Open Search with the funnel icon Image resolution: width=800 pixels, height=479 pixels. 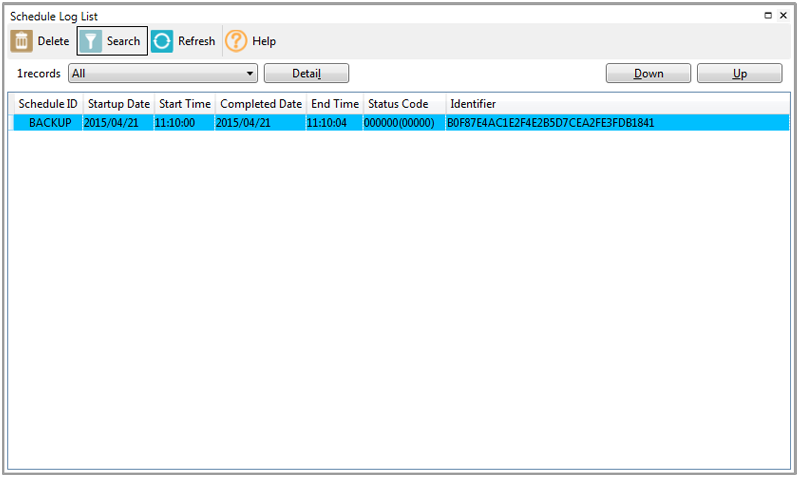[92, 41]
